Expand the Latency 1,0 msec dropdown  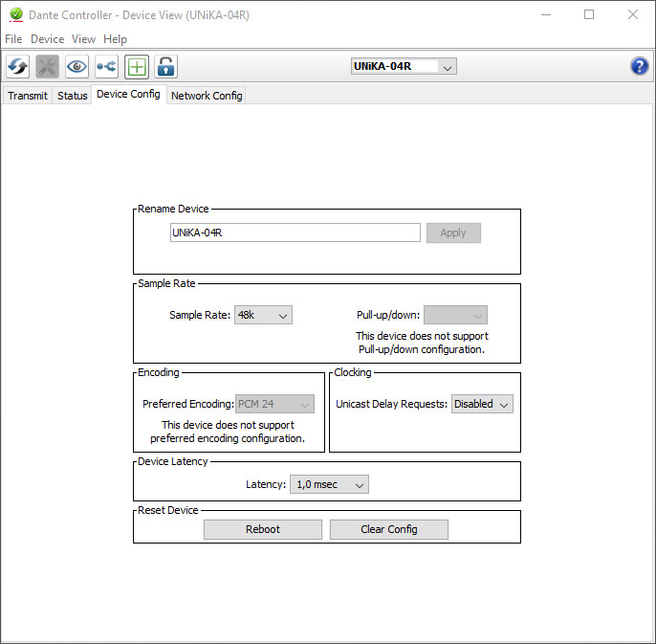(x=329, y=484)
